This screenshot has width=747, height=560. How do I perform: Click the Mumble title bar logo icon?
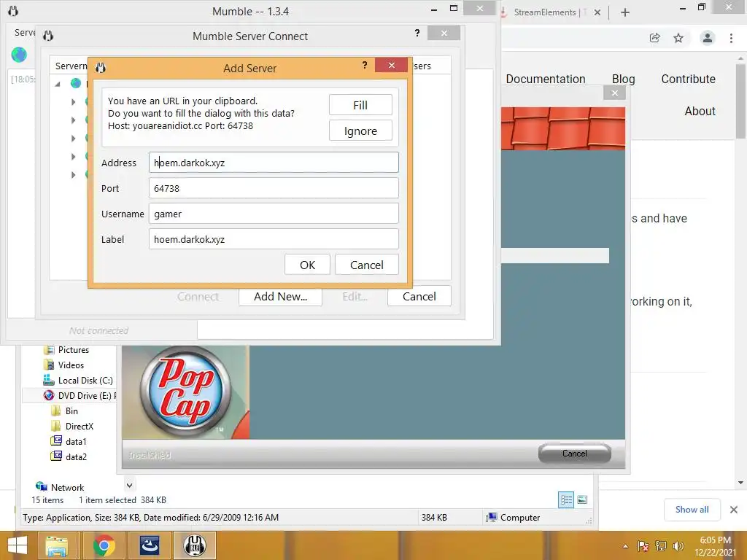click(13, 11)
